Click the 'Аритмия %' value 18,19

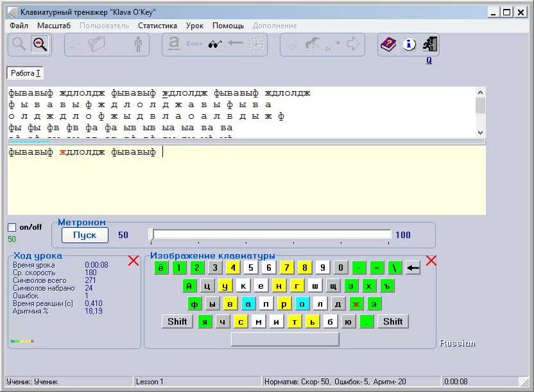[x=94, y=311]
